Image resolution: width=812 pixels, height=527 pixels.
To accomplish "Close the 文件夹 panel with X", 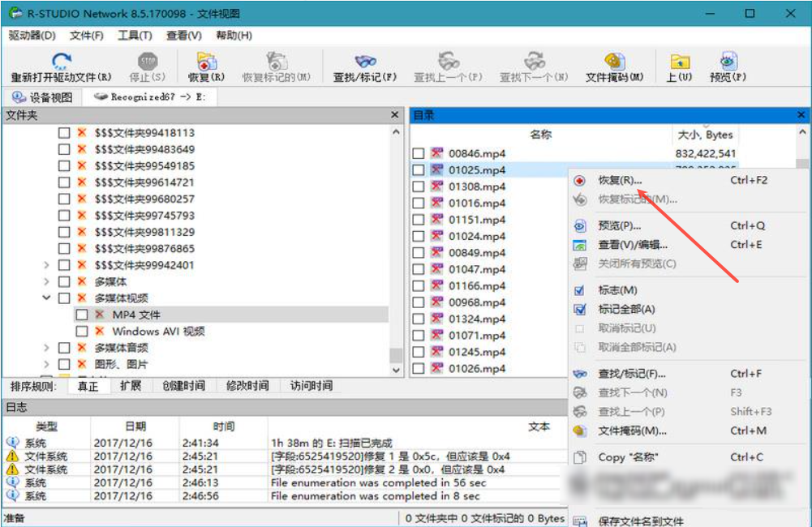I will point(395,116).
